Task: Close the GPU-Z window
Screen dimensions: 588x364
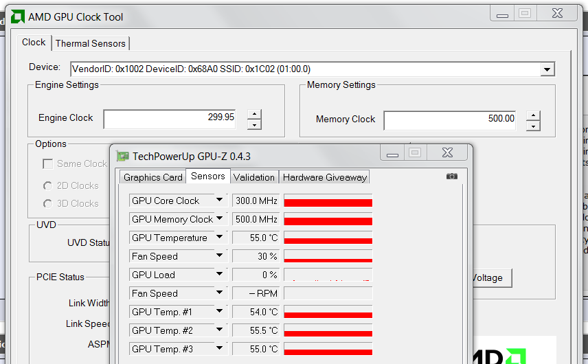Action: (x=447, y=152)
